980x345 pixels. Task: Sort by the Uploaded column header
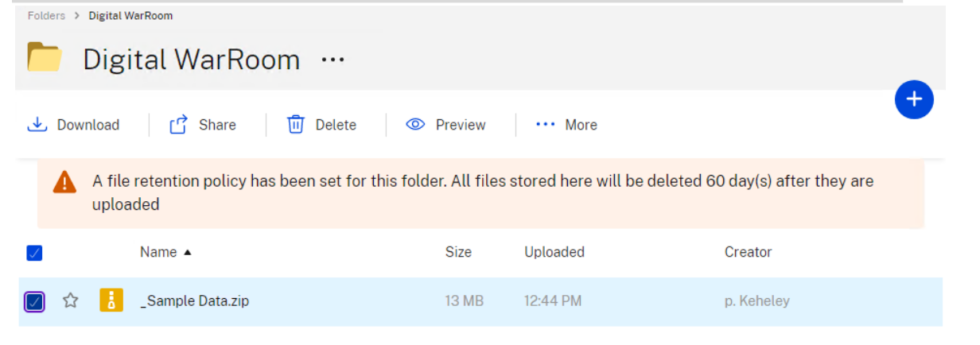click(554, 252)
